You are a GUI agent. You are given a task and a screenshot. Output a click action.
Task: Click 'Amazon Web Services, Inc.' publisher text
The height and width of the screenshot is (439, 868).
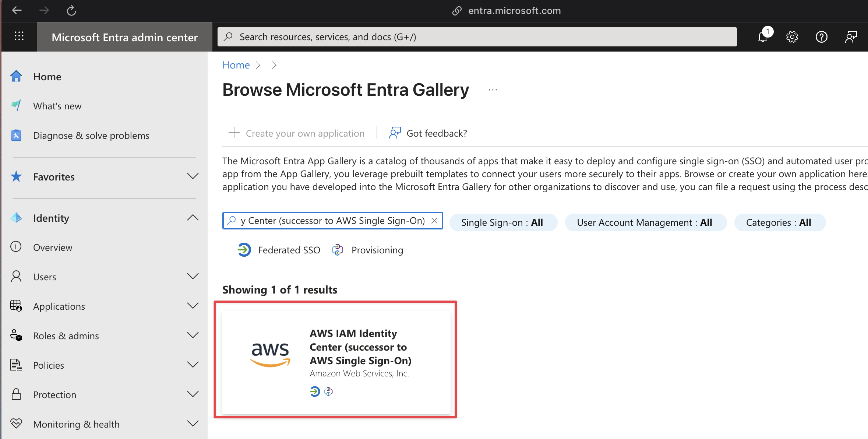(359, 373)
